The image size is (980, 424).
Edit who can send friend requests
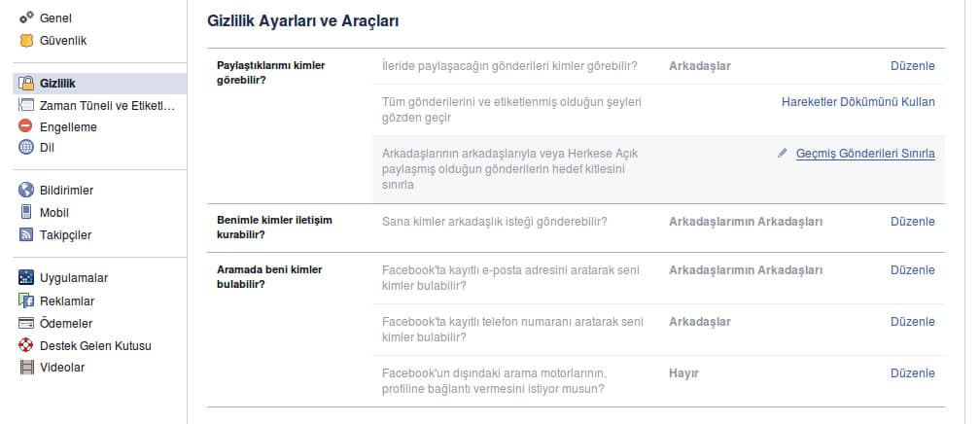click(x=912, y=222)
